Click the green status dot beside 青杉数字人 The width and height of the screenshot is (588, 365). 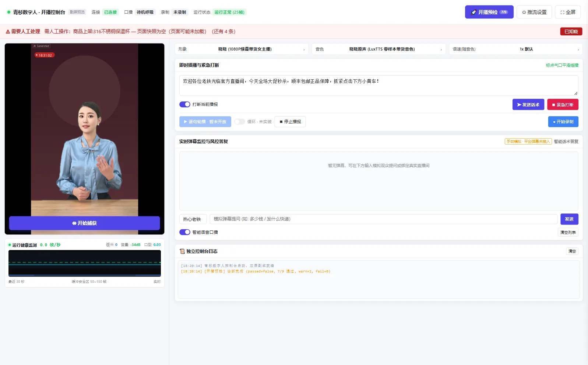9,12
